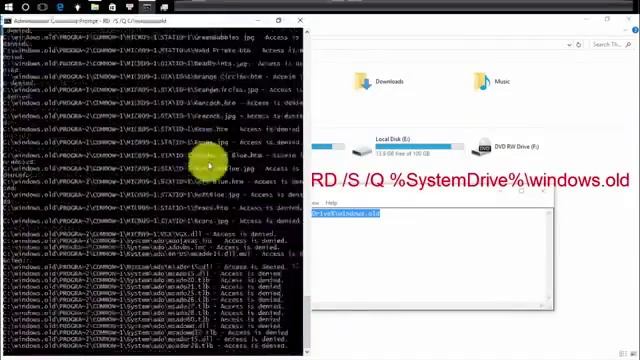Select the Music folder label
The height and width of the screenshot is (360, 640).
point(502,82)
